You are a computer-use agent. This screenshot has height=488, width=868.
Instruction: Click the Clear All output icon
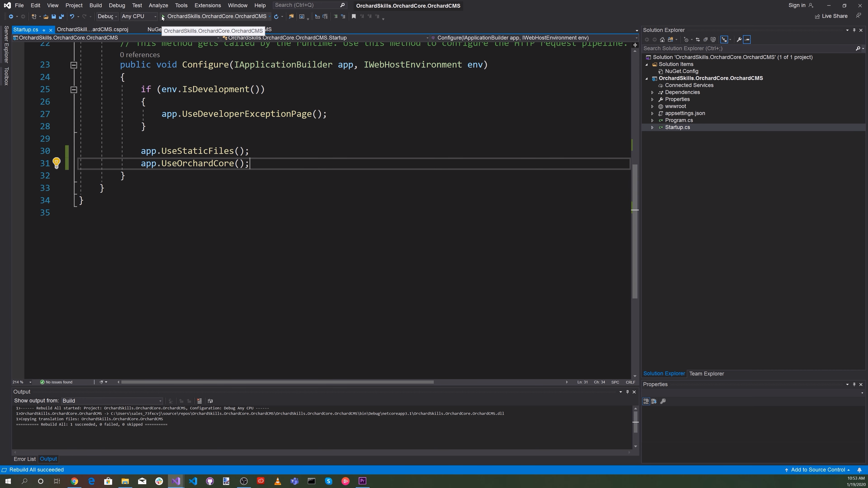pos(199,401)
